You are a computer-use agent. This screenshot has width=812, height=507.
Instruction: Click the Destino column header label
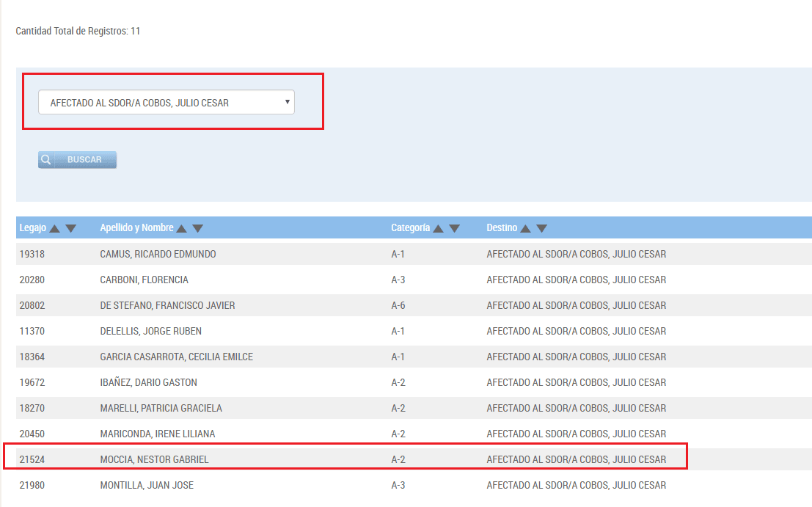502,228
